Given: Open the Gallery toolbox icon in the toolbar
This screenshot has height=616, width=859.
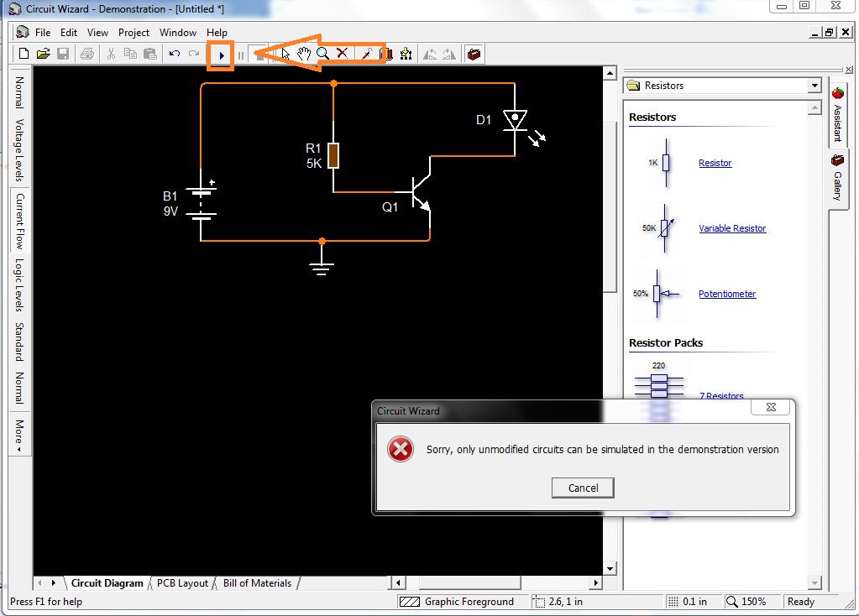Looking at the screenshot, I should click(x=474, y=54).
